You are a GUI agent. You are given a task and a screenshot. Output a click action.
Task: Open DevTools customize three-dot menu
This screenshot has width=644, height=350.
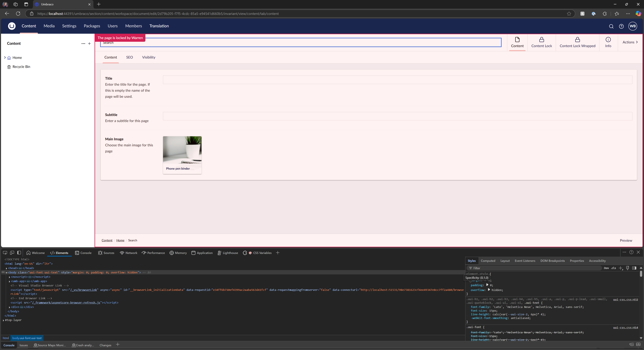(x=624, y=252)
